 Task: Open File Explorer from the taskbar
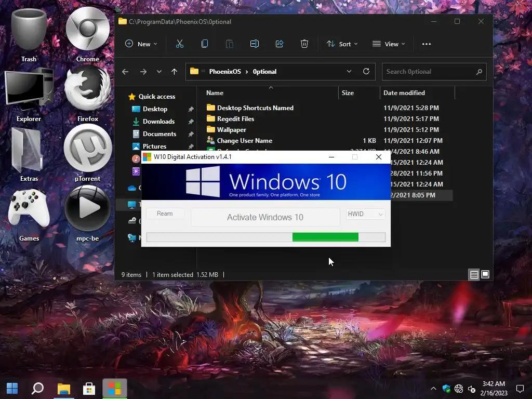(x=63, y=389)
